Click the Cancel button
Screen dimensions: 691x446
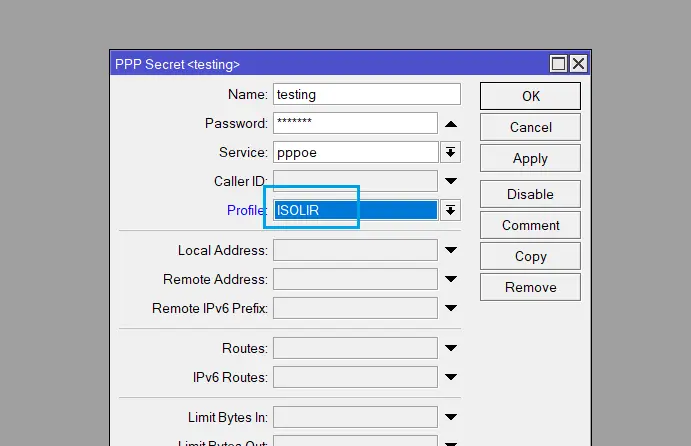[530, 127]
